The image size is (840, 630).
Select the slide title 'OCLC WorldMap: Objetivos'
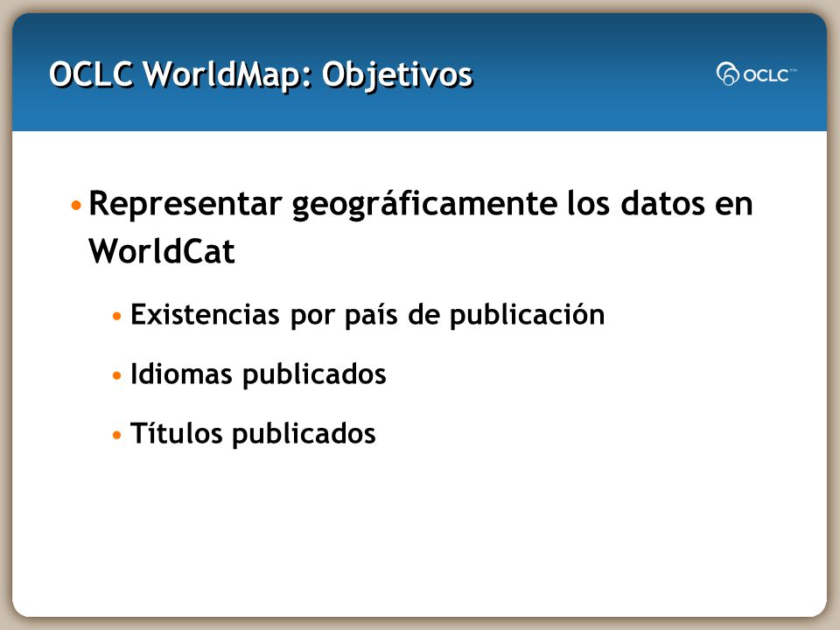[261, 74]
